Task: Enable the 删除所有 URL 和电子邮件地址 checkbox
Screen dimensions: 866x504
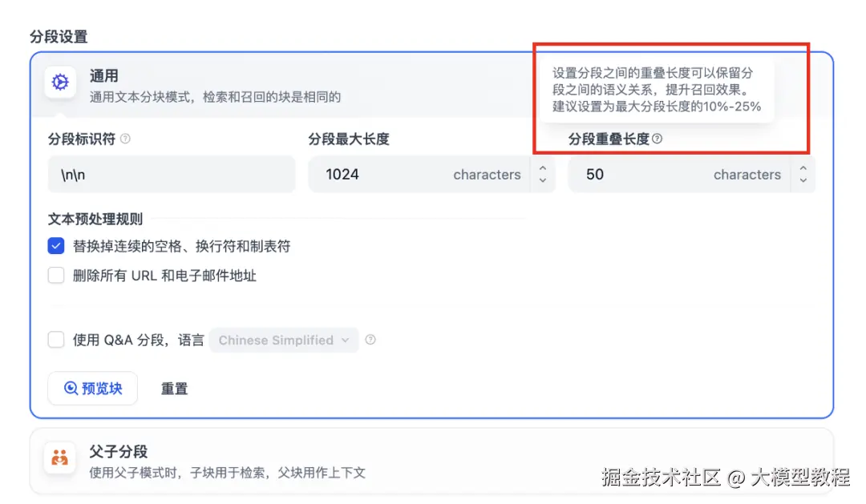Action: click(x=56, y=275)
